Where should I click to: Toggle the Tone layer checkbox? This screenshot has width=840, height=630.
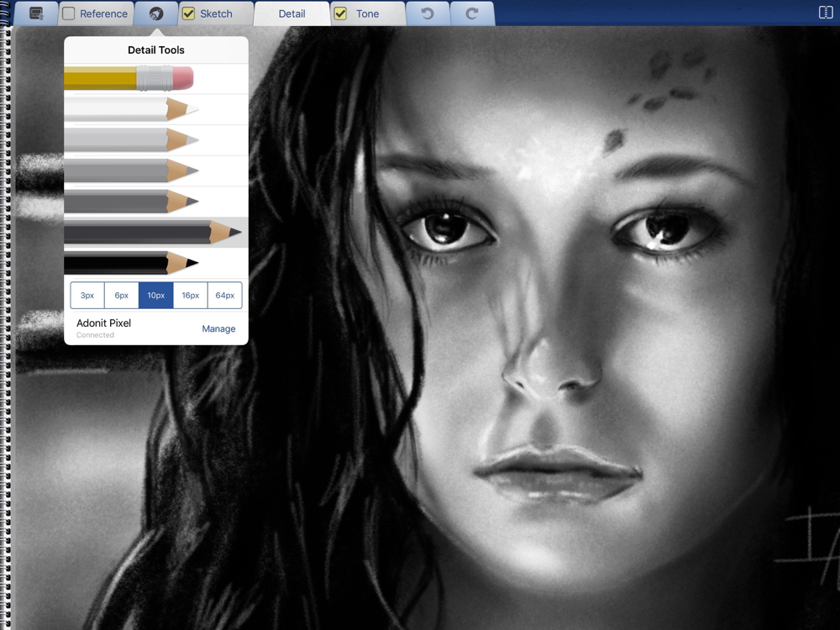tap(340, 13)
